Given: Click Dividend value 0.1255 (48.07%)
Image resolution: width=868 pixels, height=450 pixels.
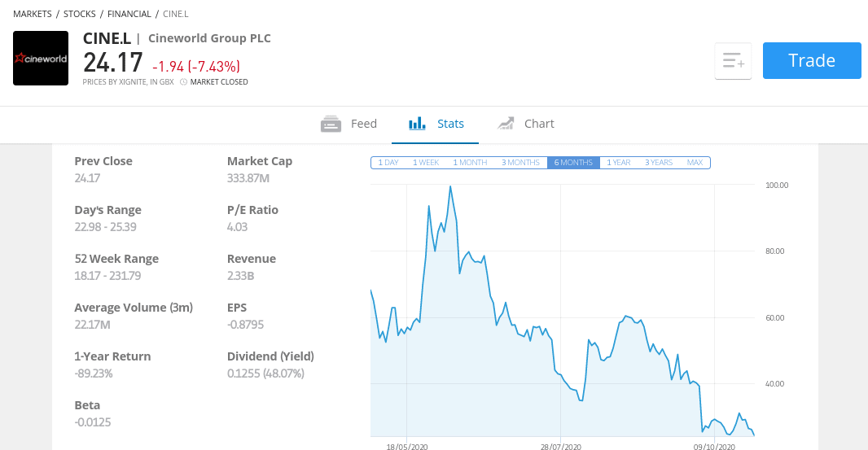Looking at the screenshot, I should (x=265, y=374).
